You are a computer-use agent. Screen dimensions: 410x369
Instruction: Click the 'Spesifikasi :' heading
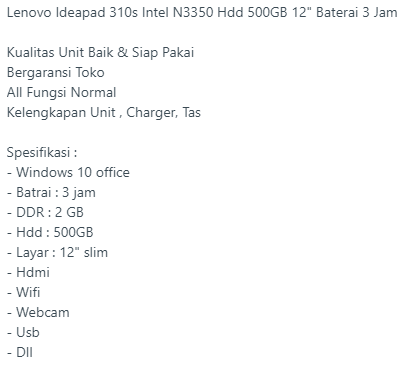point(42,153)
